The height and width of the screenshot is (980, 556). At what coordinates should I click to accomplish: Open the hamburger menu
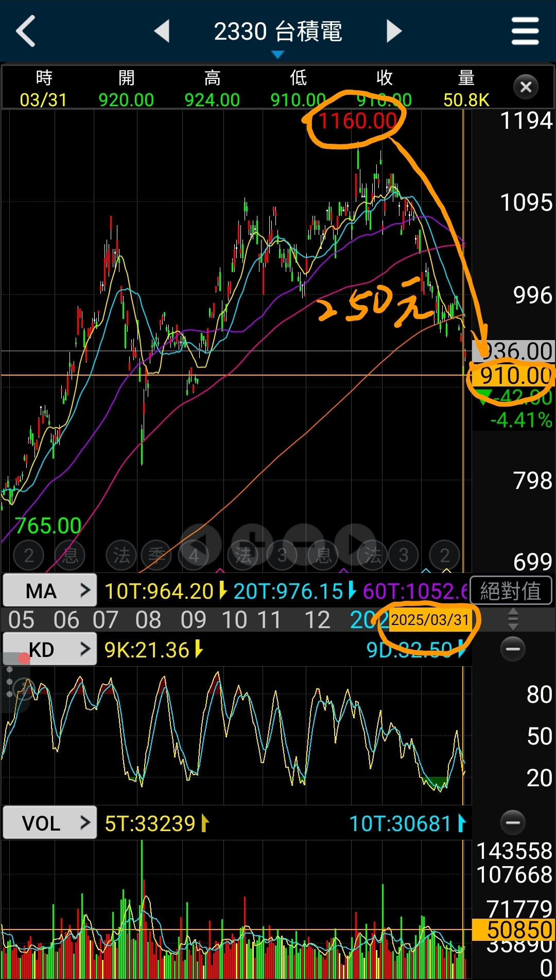(525, 31)
